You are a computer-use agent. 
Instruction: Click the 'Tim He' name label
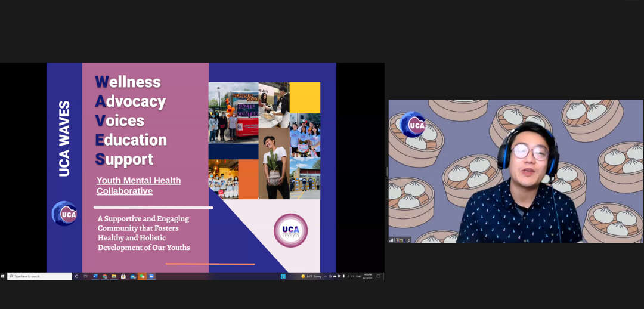pyautogui.click(x=400, y=240)
